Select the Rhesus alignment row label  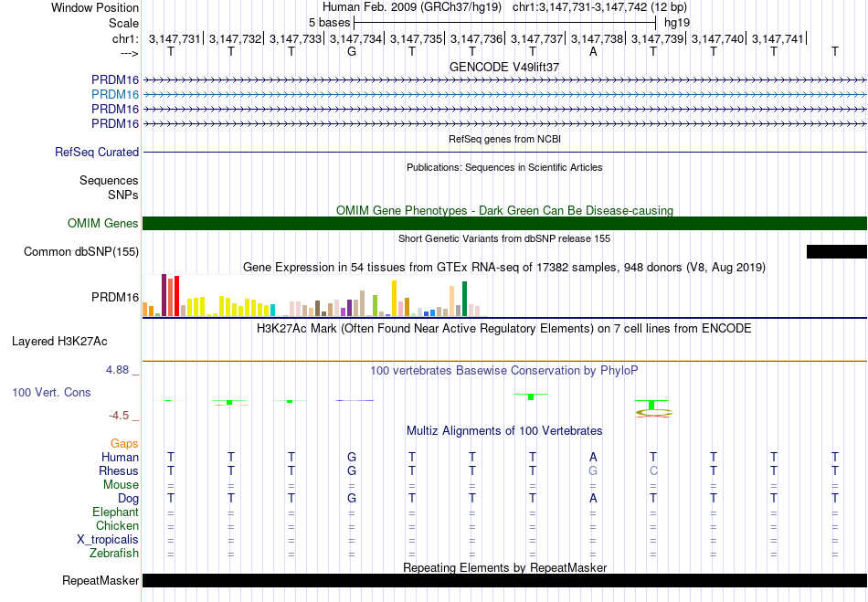click(119, 470)
